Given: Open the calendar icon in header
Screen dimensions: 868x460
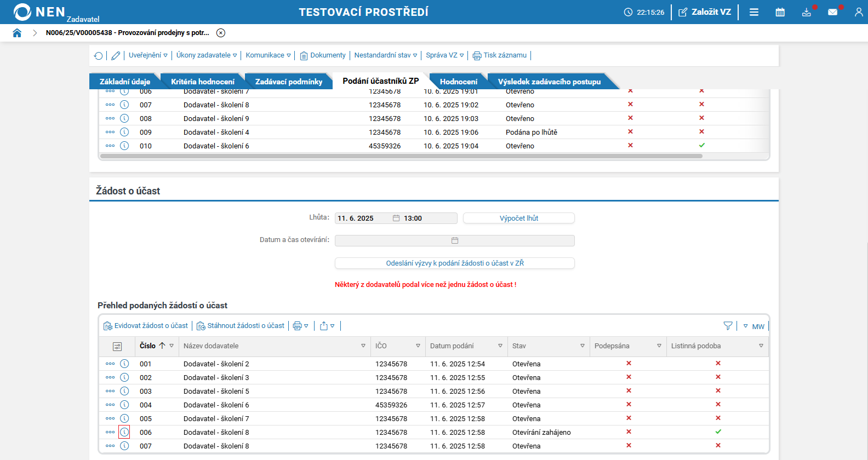Looking at the screenshot, I should tap(780, 12).
